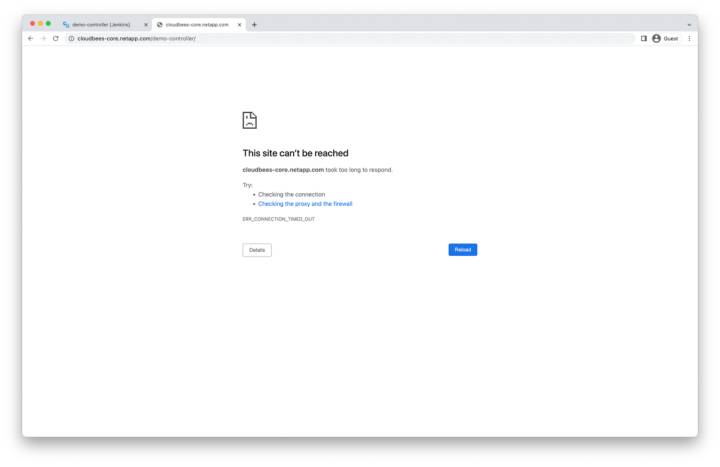Click the blue Reload button
Viewport: 720px width, 467px height.
pos(462,249)
